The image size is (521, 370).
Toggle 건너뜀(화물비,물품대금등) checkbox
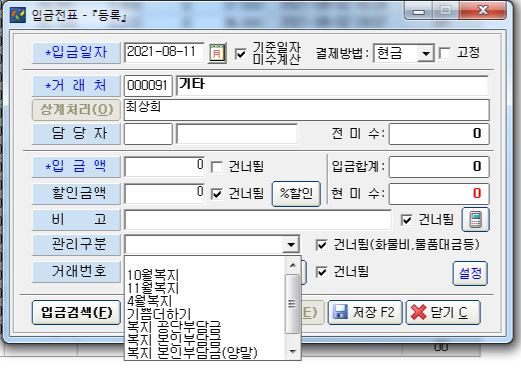(321, 245)
